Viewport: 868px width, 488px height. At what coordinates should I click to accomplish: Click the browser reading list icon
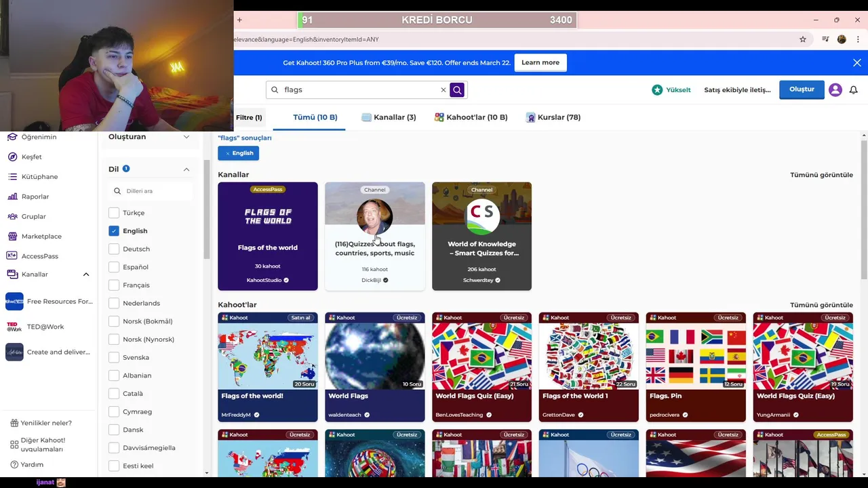(825, 39)
